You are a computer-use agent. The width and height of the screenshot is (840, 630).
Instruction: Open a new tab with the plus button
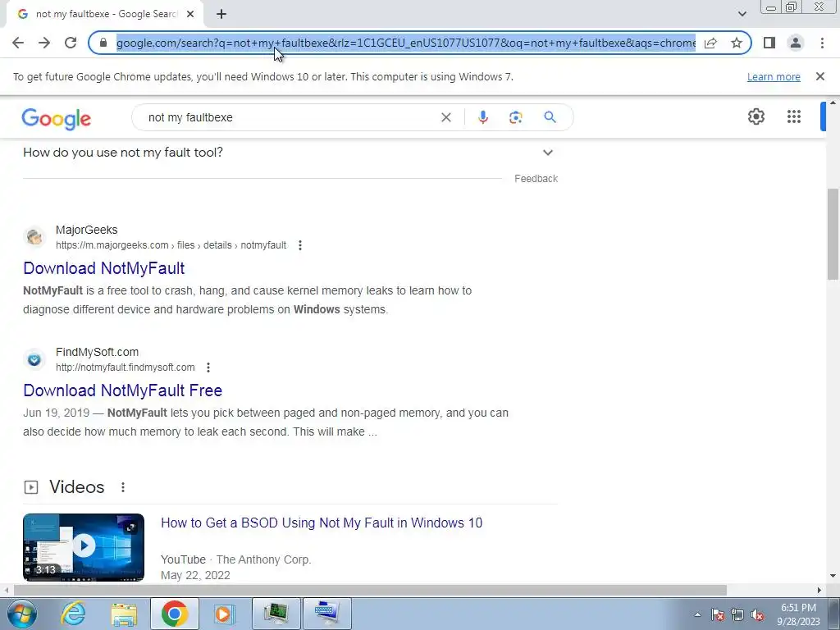[221, 14]
